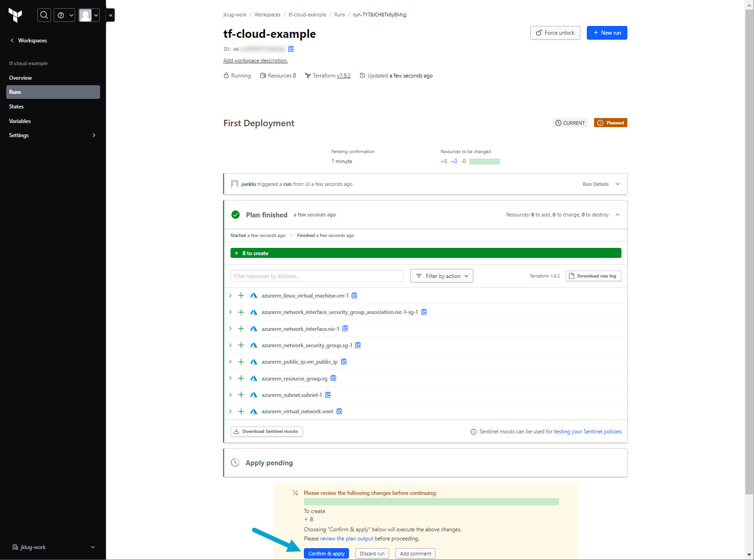Click the Terraform logo in the sidebar
Screen dimensions: 754x560
point(15,15)
